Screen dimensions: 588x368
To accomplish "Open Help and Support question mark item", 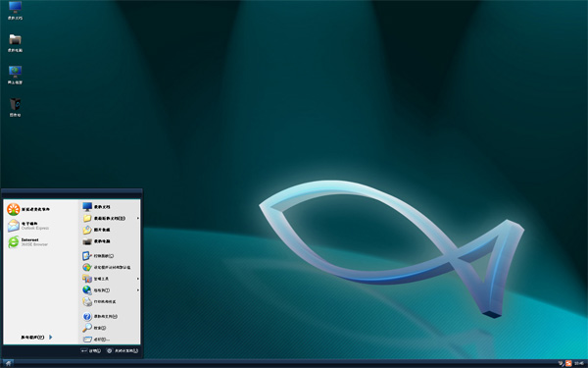I will pyautogui.click(x=100, y=317).
